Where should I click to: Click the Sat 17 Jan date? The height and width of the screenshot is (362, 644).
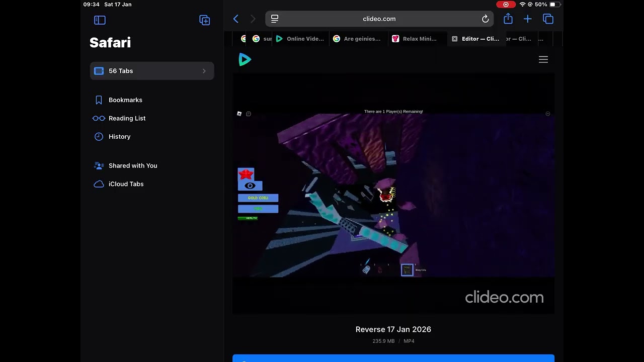[x=118, y=5]
